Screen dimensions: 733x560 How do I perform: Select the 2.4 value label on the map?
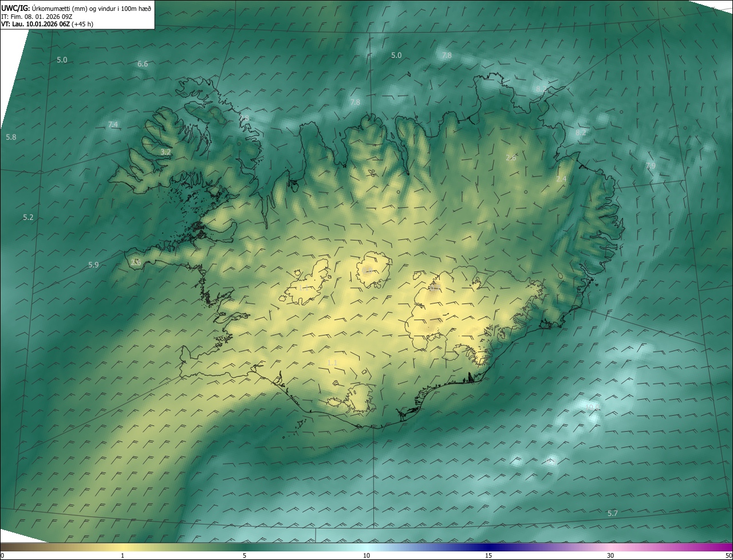pyautogui.click(x=561, y=179)
